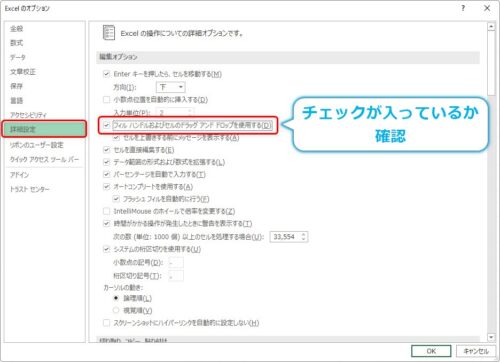Screen dimensions: 500x362
Task: Click the 小数点の記号 input field
Action: (176, 263)
